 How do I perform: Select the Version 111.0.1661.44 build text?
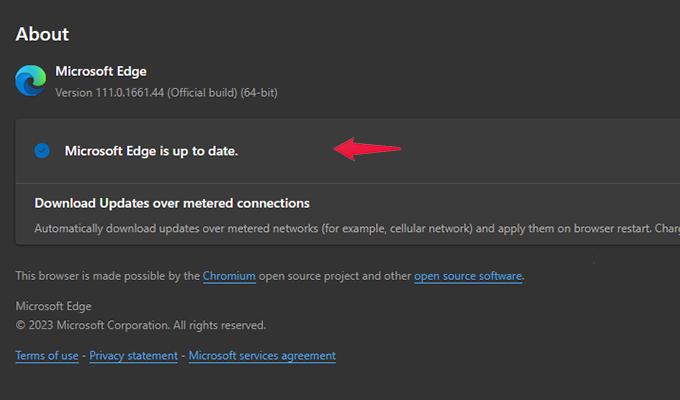coord(167,93)
